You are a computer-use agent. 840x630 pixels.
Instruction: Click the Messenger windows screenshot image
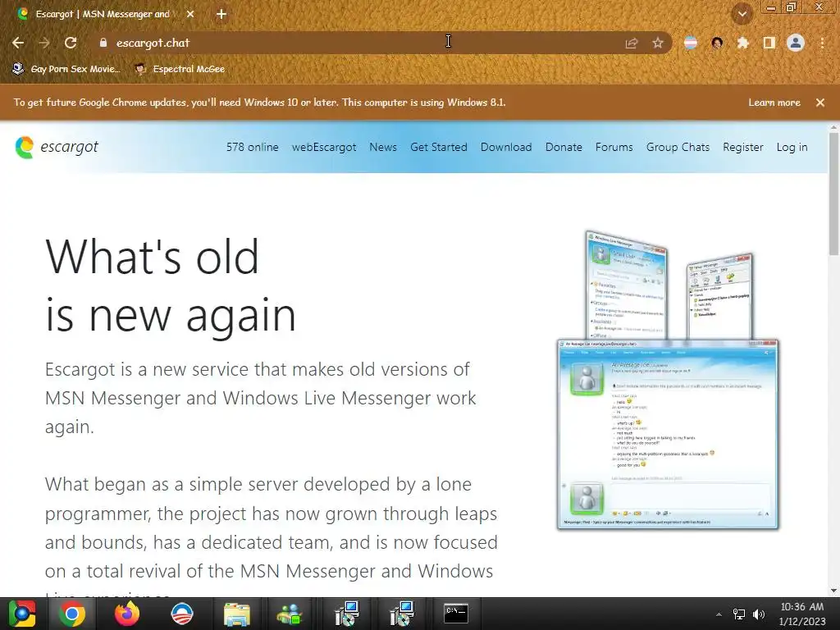(x=668, y=381)
